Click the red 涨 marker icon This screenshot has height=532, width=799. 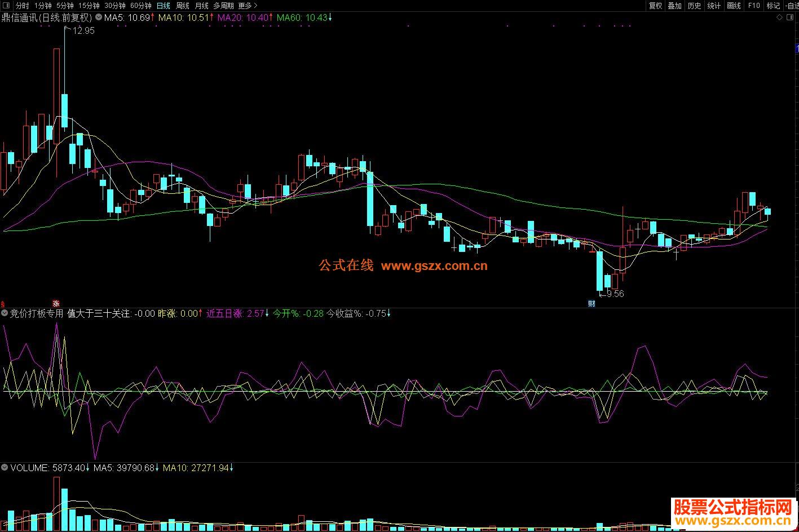56,303
